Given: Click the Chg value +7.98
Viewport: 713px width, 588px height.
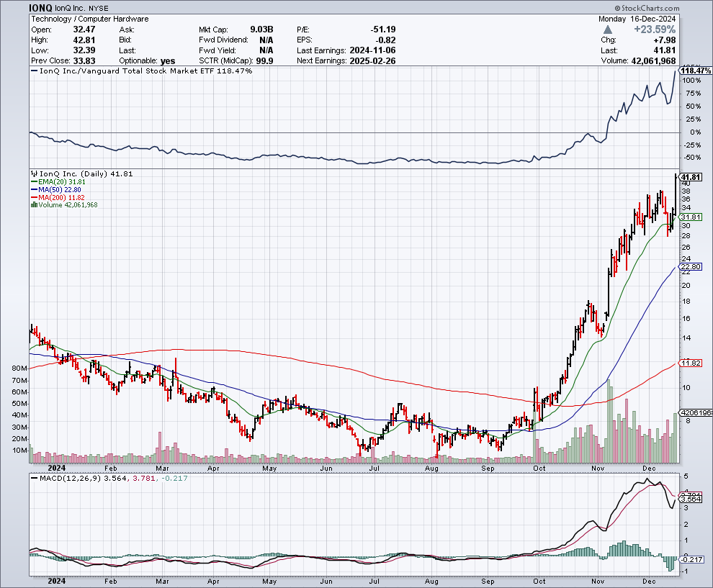Looking at the screenshot, I should click(664, 40).
